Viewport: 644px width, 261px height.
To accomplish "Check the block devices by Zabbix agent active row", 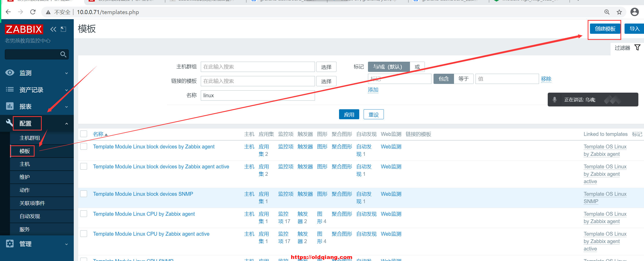I will tap(84, 166).
